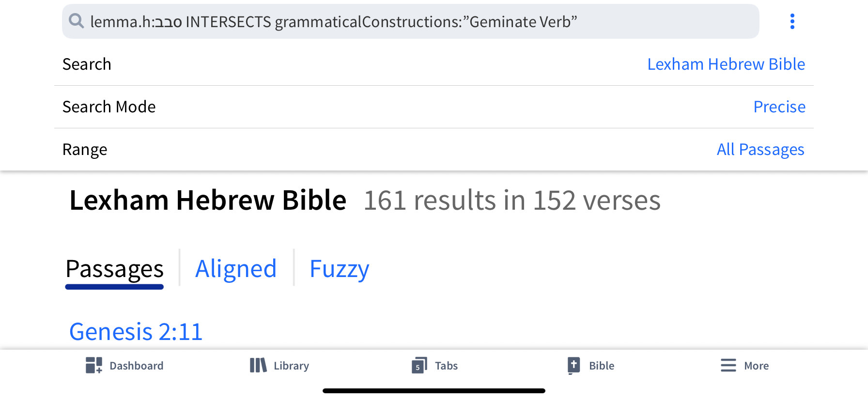Screen dimensions: 868x401
Task: Open the Genesis 2:11 result link
Action: [x=136, y=332]
